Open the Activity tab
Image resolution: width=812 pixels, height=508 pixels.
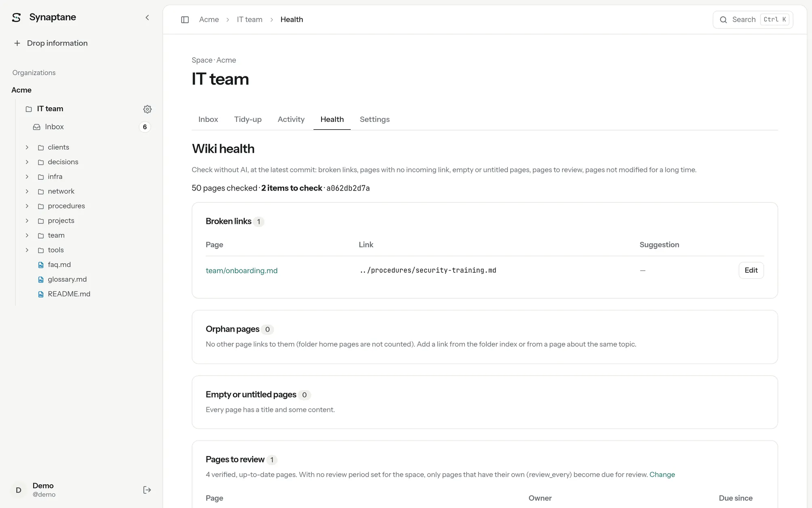[291, 119]
